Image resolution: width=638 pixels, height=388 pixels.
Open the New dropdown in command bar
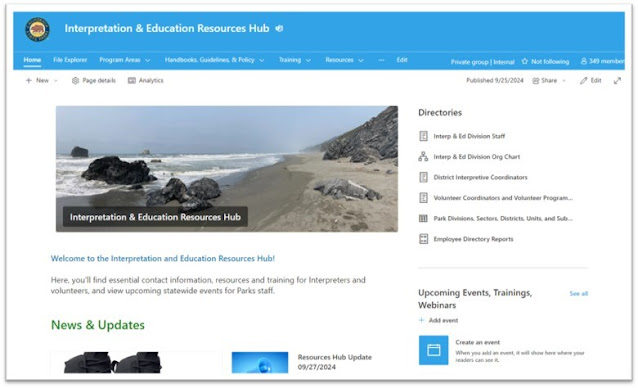click(x=42, y=81)
